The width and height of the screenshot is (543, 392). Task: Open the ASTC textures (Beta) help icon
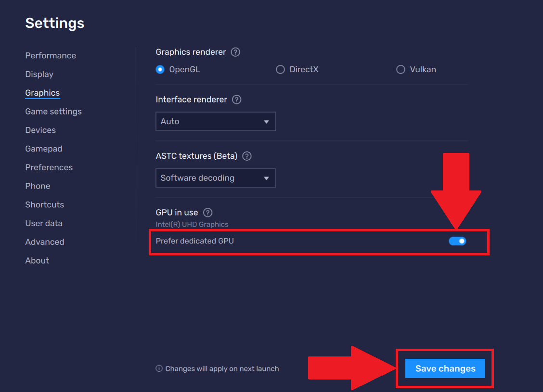tap(246, 156)
